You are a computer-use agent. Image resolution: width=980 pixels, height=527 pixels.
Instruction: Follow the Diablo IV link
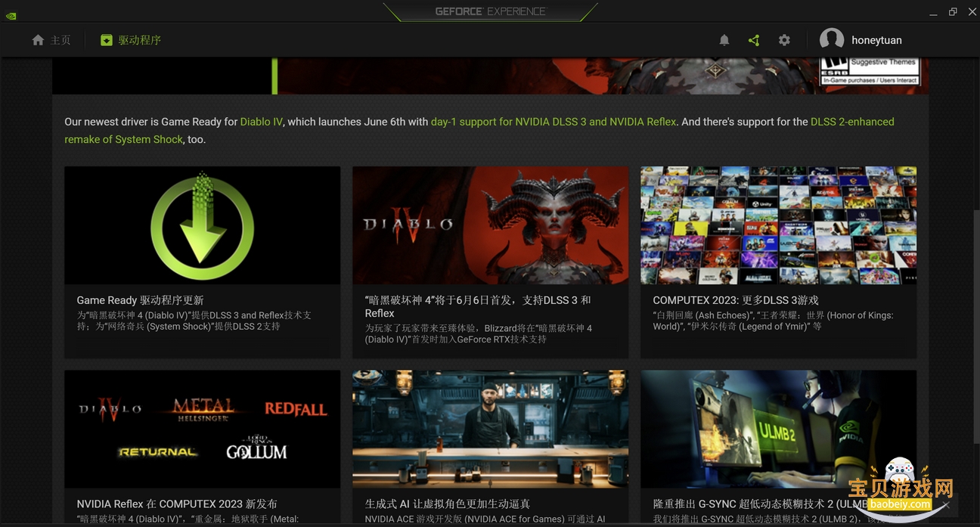pos(262,122)
